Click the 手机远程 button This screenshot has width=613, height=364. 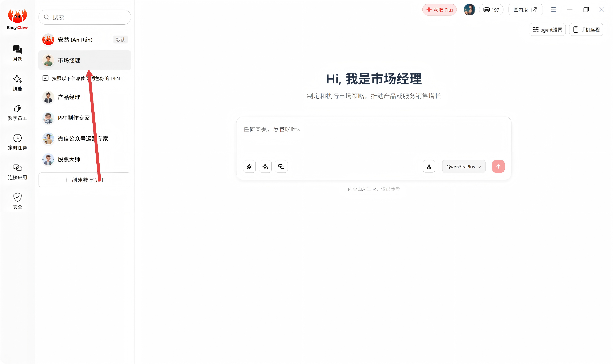click(586, 29)
